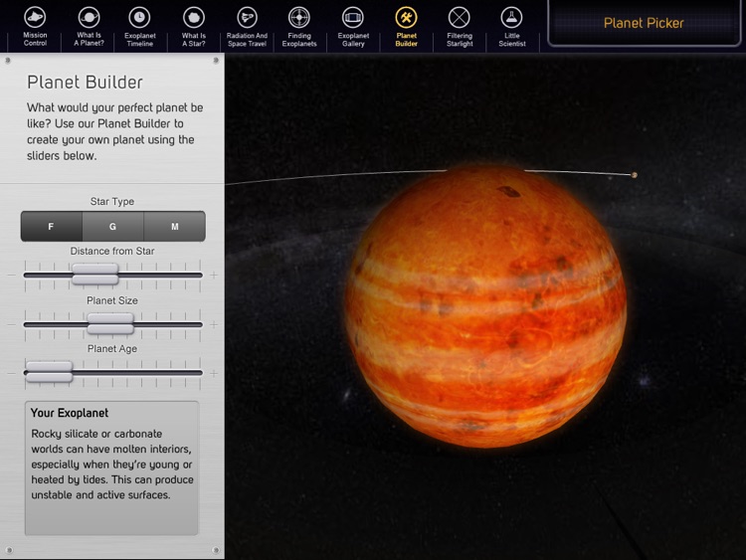The height and width of the screenshot is (560, 746).
Task: Click the Distance from Star slider handle
Action: click(x=95, y=275)
